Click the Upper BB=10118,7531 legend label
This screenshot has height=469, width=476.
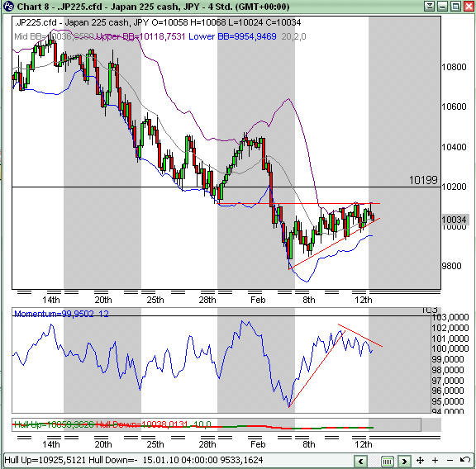tap(140, 36)
